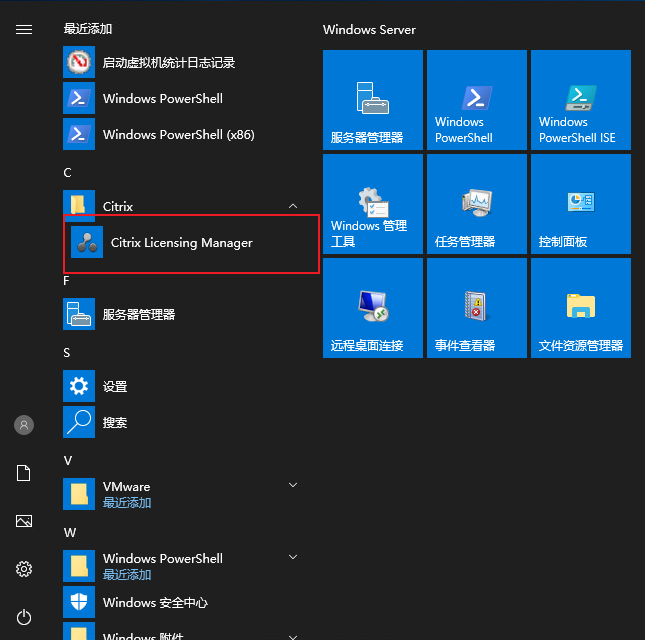The image size is (645, 640).
Task: Collapse the Citrix folder
Action: [293, 207]
